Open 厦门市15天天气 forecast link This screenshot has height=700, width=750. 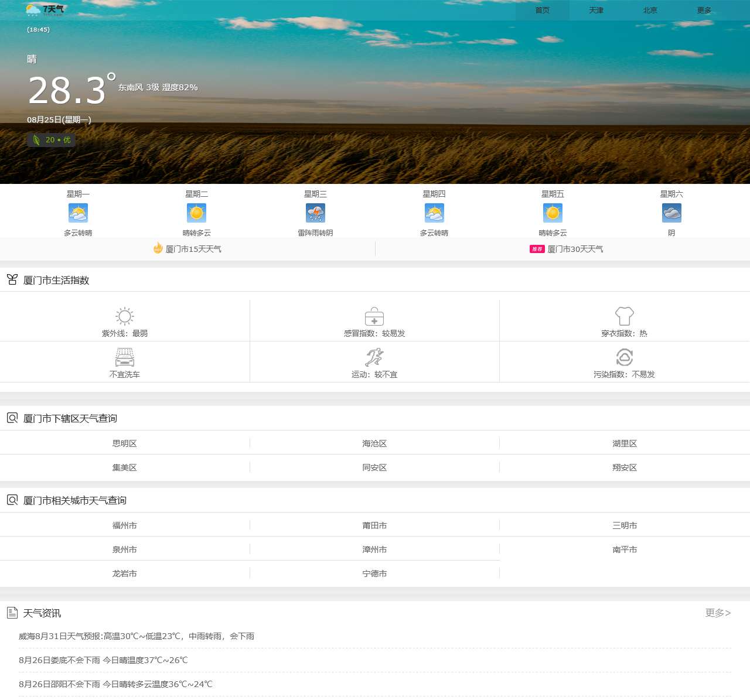pyautogui.click(x=193, y=249)
